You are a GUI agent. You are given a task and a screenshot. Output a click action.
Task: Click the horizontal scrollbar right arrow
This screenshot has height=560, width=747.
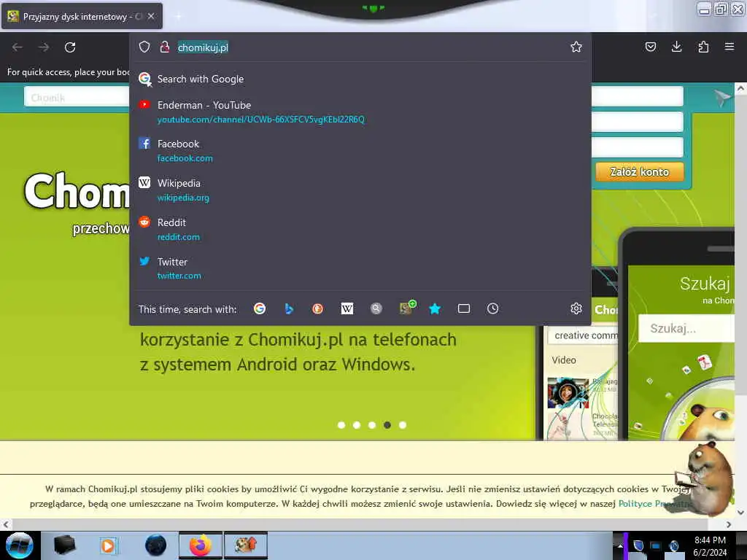729,524
